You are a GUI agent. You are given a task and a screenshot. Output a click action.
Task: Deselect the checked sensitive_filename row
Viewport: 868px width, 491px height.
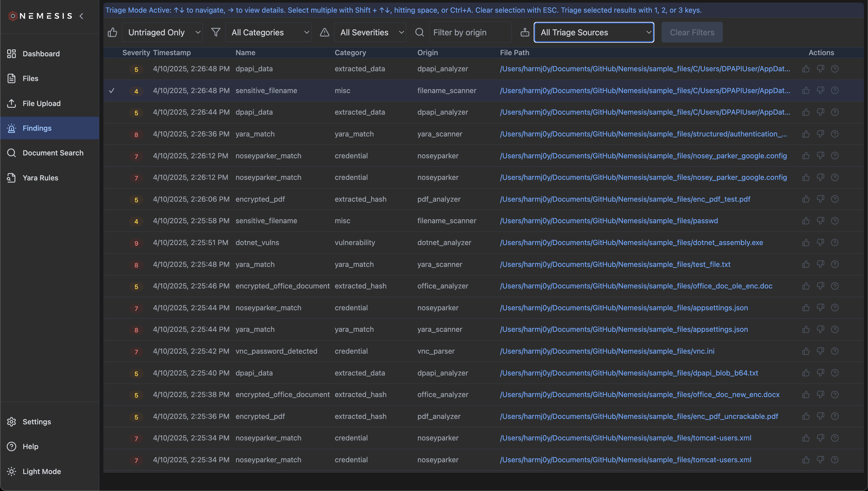point(112,91)
